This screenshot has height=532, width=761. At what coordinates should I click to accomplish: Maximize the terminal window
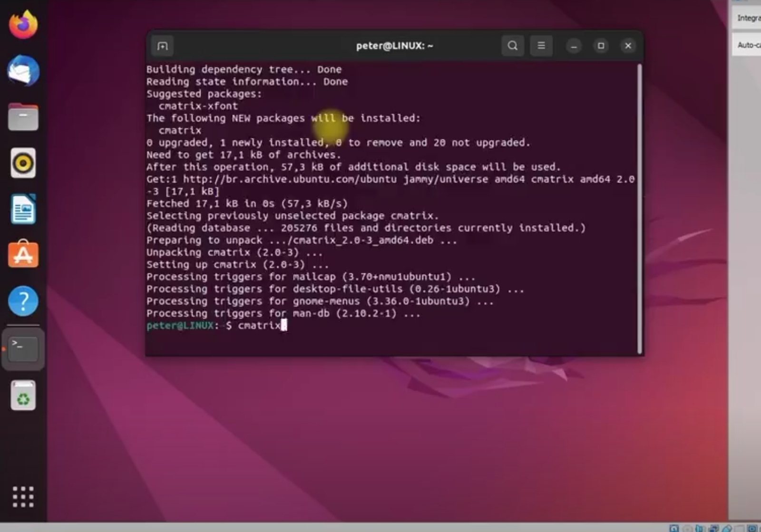tap(601, 46)
